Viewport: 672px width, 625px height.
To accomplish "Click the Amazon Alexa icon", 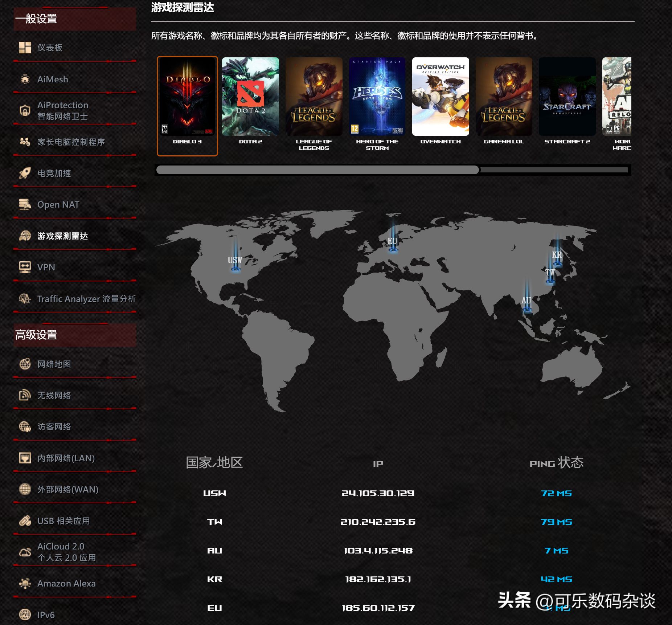I will (x=25, y=583).
